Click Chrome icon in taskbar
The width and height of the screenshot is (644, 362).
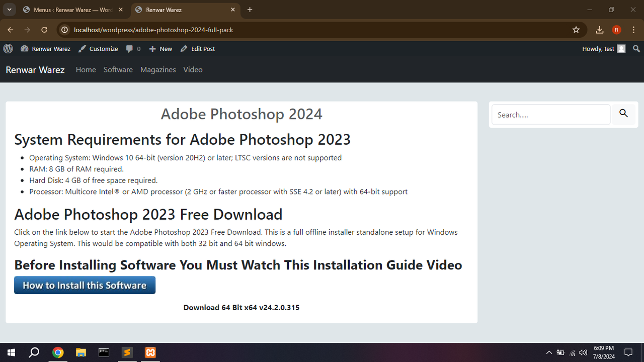(x=58, y=352)
